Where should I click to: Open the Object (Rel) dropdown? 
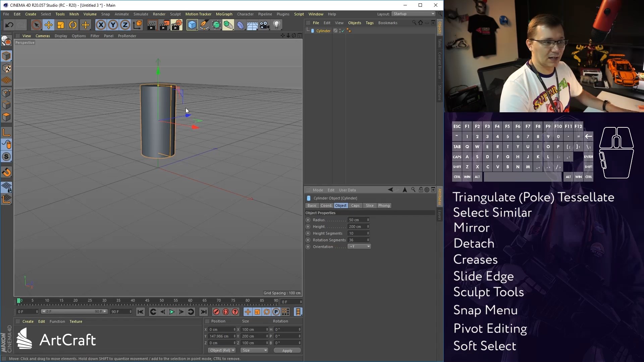coord(222,350)
